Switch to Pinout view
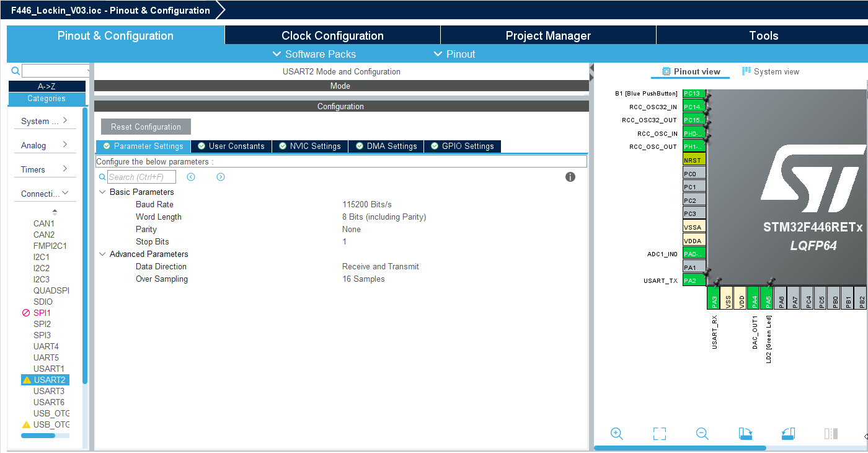Screen dimensions: 868x453 coord(691,71)
